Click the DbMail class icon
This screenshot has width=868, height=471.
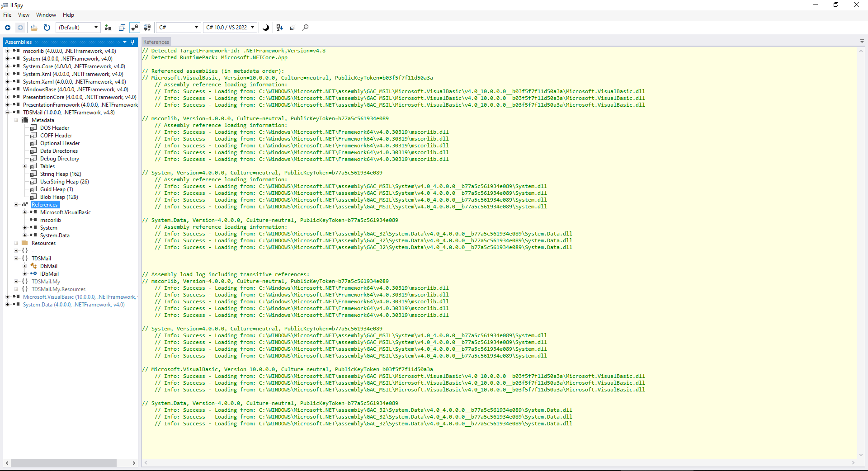(33, 266)
